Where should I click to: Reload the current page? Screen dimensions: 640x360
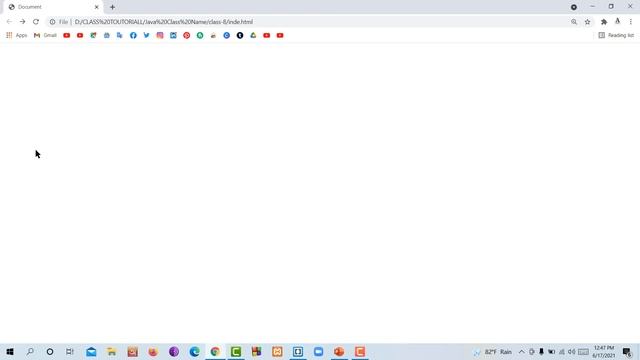point(36,22)
